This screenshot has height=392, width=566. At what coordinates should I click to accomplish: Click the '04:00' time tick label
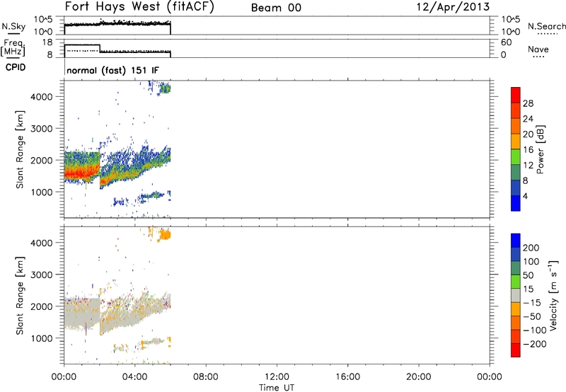[x=134, y=377]
